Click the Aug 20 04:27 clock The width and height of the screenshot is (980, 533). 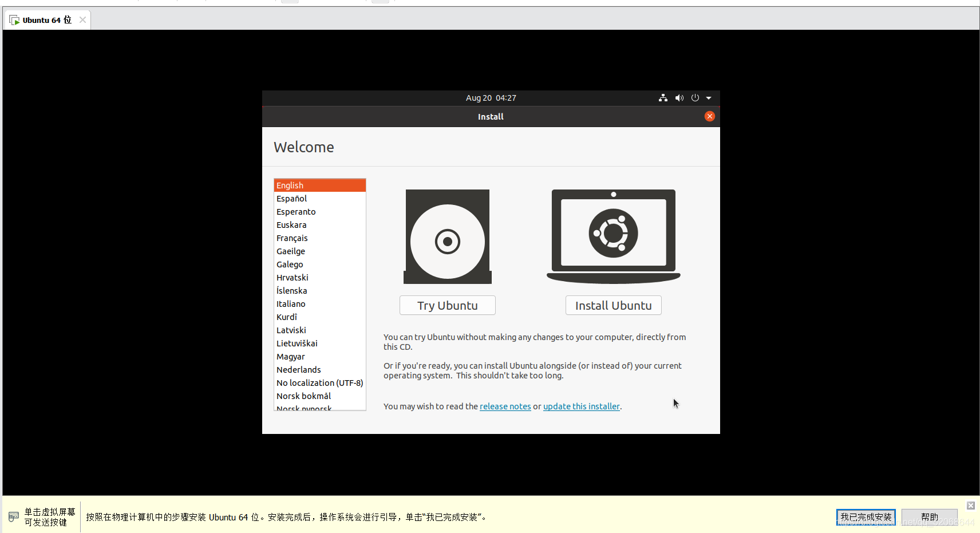tap(491, 98)
